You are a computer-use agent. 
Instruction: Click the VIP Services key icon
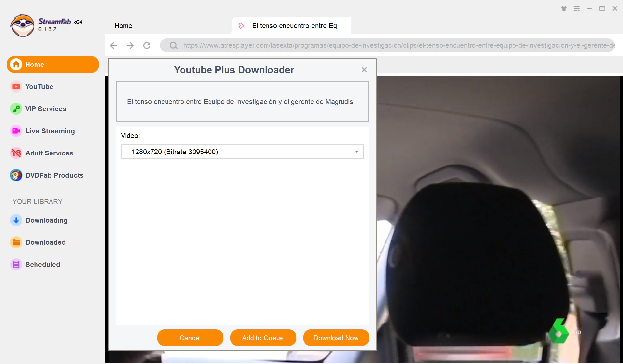[16, 109]
